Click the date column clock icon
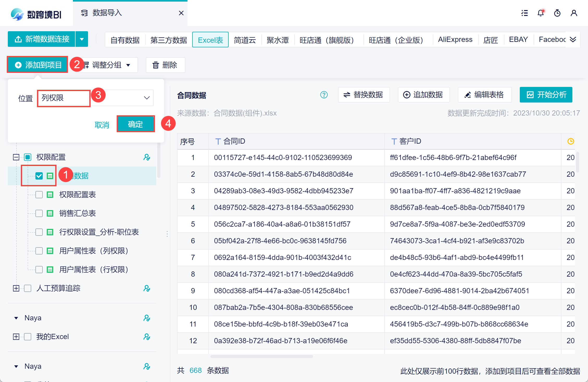588x382 pixels. tap(571, 141)
